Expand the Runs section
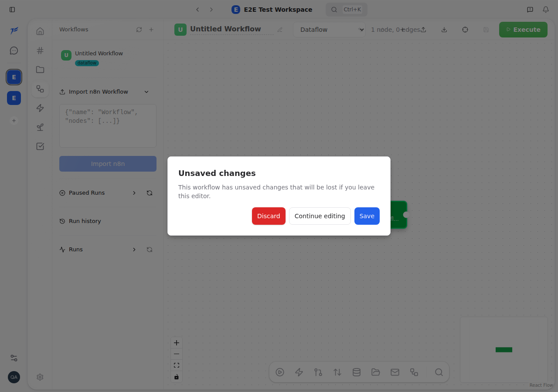Viewport: 558px width, 392px height. (134, 250)
